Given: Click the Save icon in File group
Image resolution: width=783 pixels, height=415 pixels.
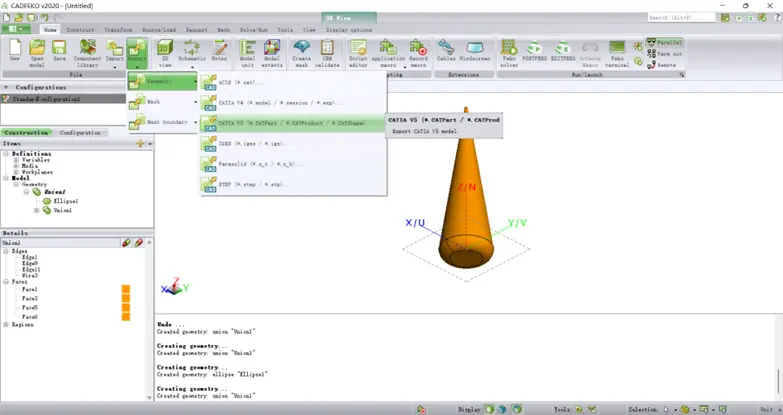Looking at the screenshot, I should tap(59, 52).
